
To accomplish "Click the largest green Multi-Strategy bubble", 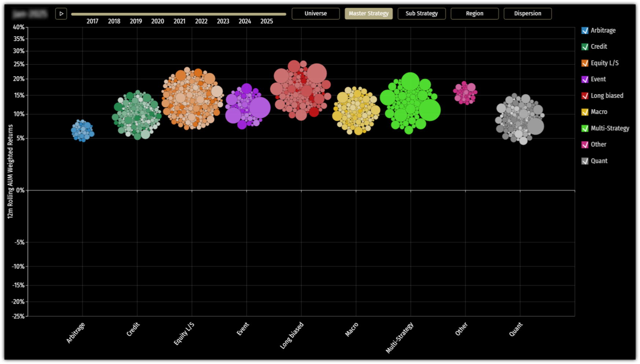I will [429, 110].
